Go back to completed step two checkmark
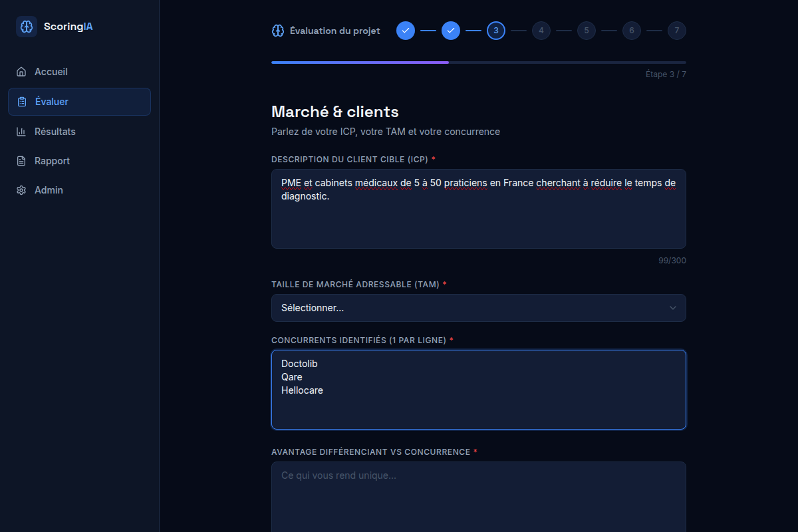The width and height of the screenshot is (798, 532). [x=451, y=31]
